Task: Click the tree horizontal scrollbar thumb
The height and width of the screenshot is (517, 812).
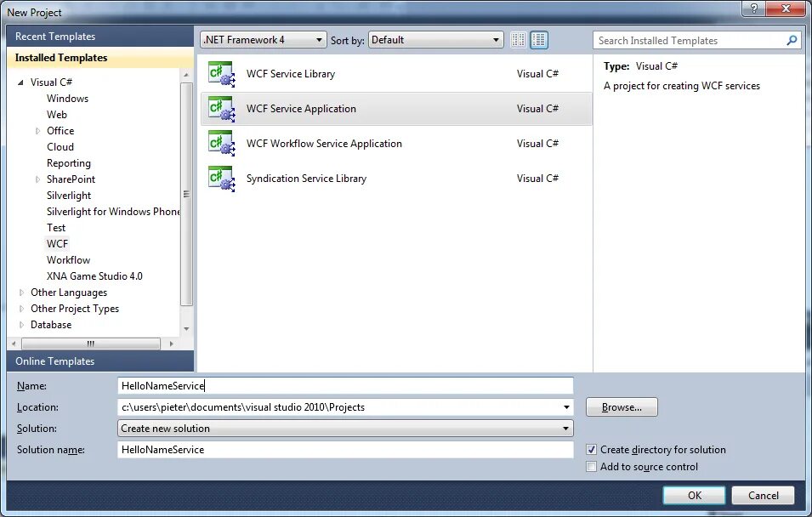Action: [x=91, y=344]
